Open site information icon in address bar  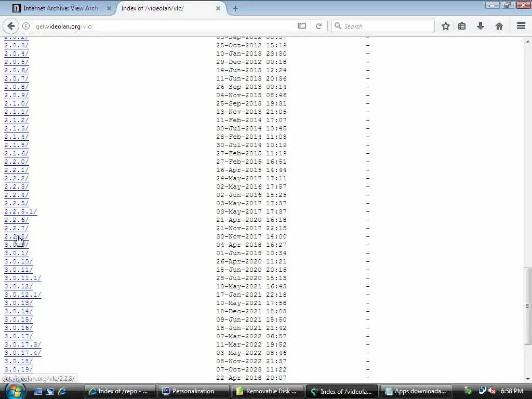(26, 26)
